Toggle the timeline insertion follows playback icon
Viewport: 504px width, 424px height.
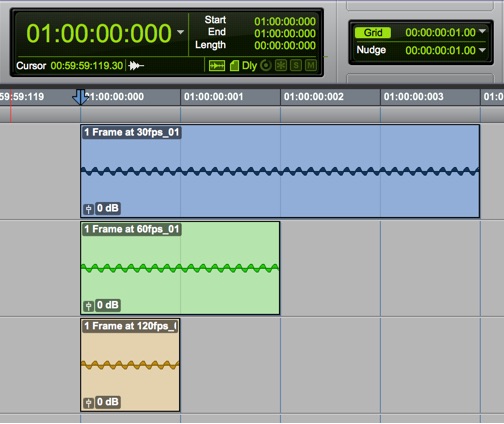click(x=217, y=66)
